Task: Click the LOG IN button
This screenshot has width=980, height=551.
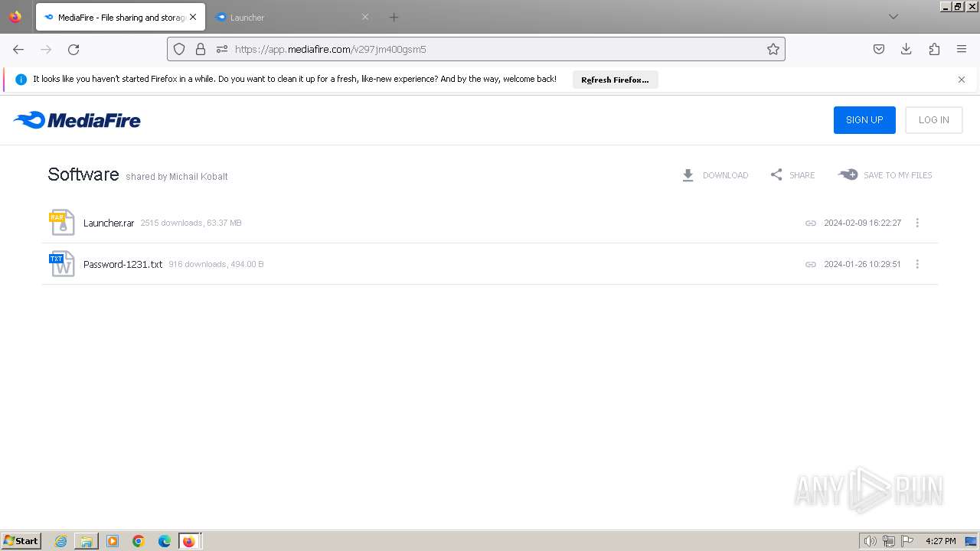Action: [933, 120]
